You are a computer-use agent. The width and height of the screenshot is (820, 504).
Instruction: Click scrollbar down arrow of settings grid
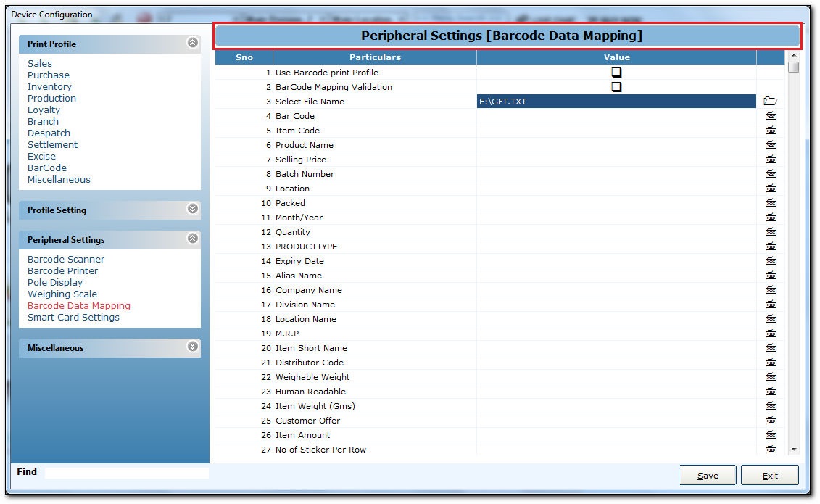tap(794, 449)
